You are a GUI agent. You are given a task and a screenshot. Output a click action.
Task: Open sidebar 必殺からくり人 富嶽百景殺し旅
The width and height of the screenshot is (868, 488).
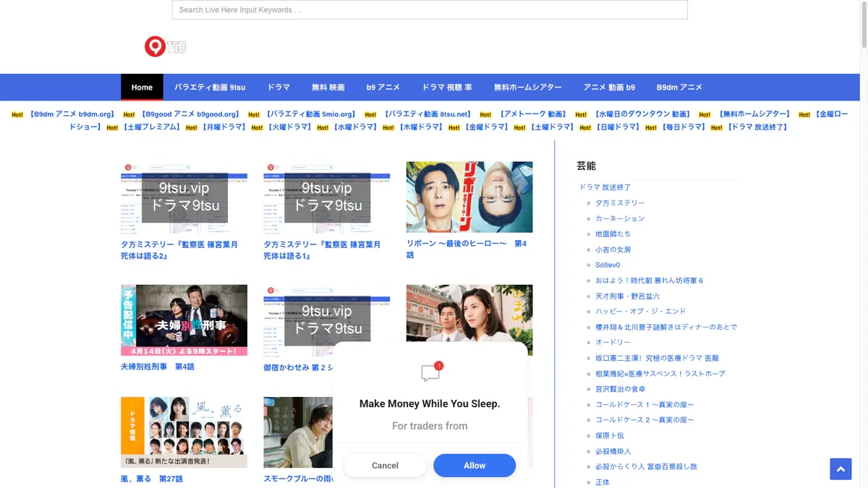646,467
